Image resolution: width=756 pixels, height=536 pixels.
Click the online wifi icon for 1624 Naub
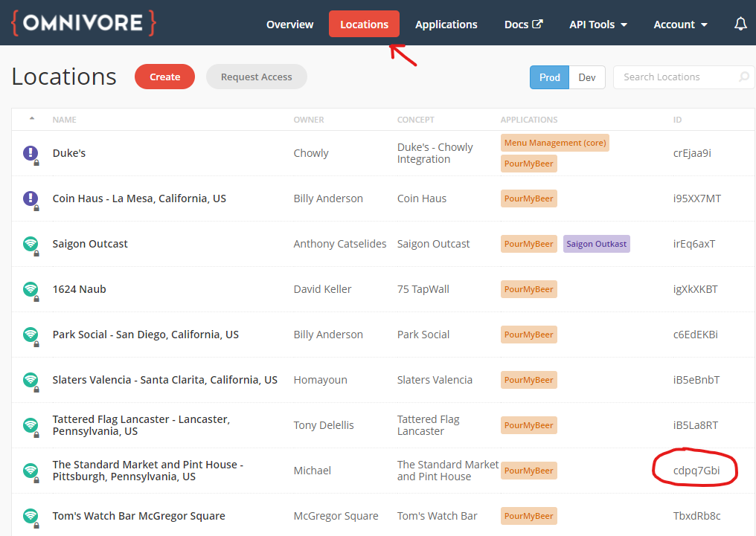(31, 289)
